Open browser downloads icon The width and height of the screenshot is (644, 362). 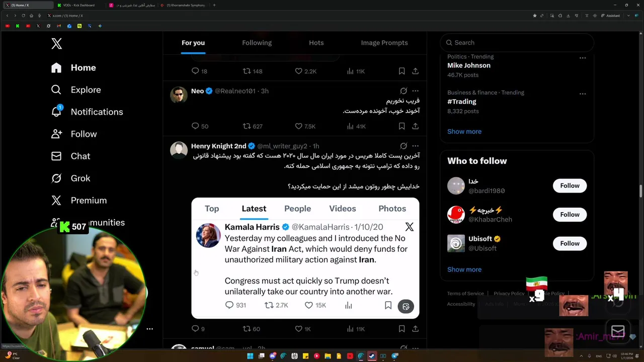(x=569, y=16)
